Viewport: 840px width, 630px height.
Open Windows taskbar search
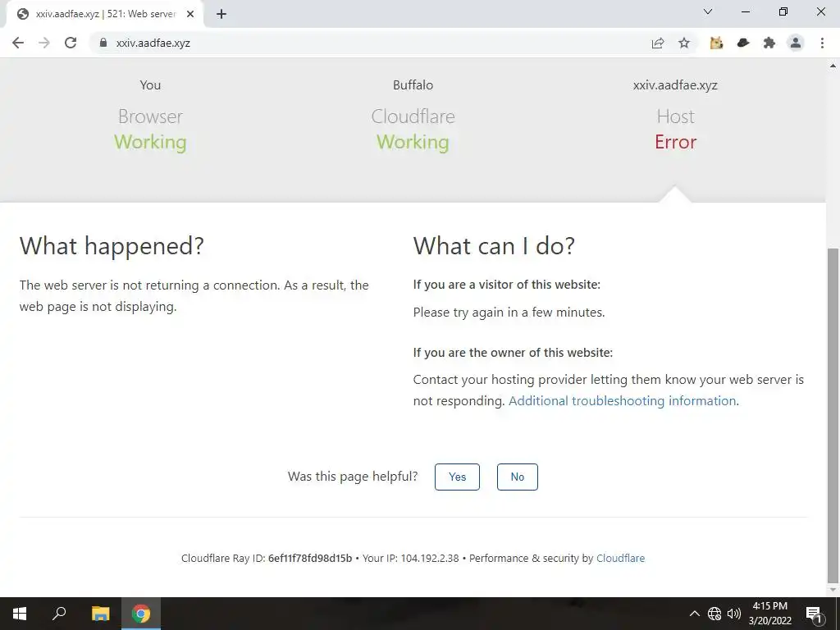[x=59, y=614]
